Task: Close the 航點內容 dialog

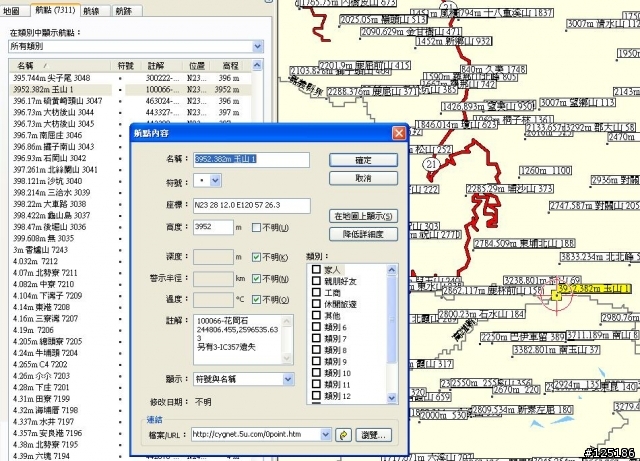Action: click(399, 133)
